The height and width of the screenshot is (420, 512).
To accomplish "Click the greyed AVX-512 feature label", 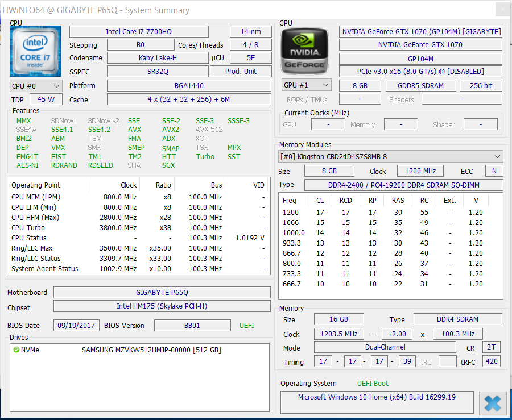I will (x=209, y=130).
